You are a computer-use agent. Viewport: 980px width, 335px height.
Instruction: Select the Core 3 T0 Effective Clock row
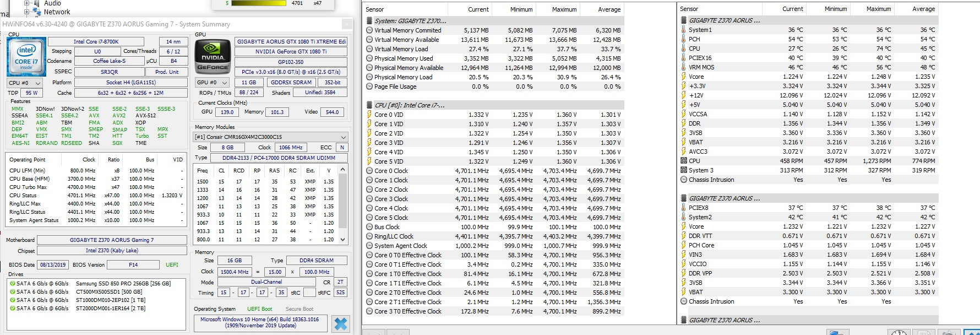(494, 311)
